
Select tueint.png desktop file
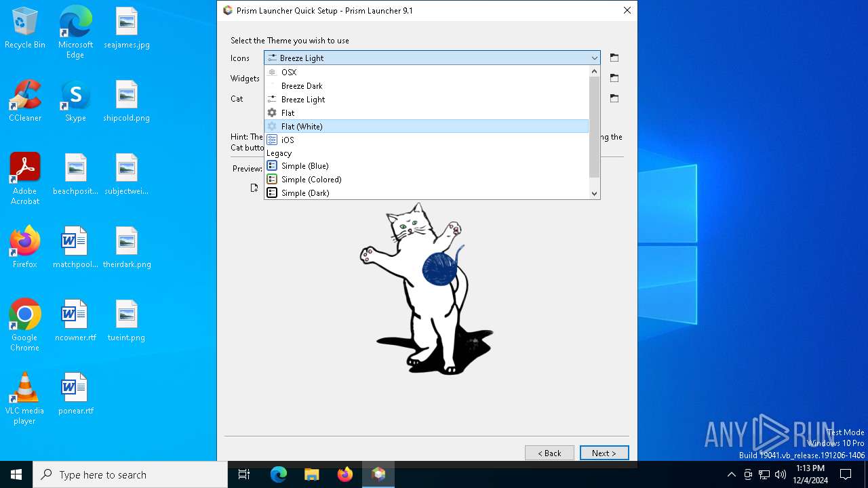127,321
